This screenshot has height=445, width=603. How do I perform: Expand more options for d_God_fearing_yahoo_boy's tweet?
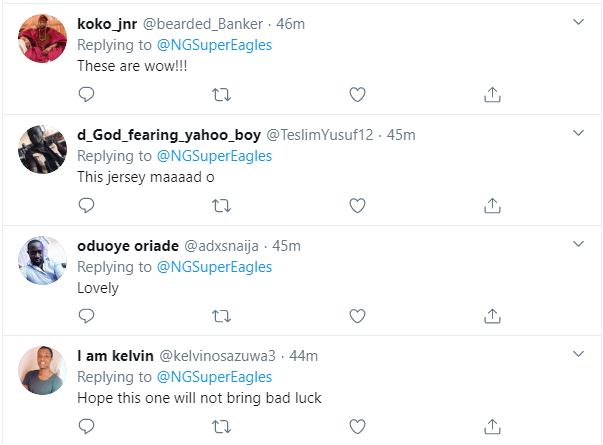[x=578, y=133]
